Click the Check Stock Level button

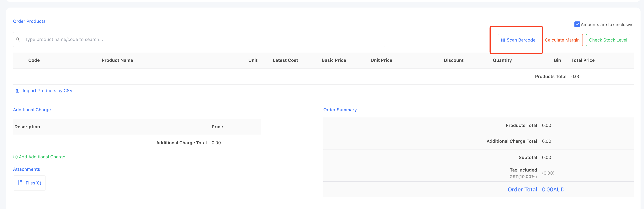click(608, 40)
